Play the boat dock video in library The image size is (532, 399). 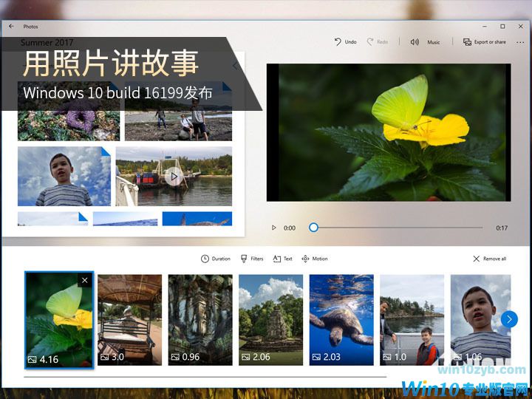174,176
